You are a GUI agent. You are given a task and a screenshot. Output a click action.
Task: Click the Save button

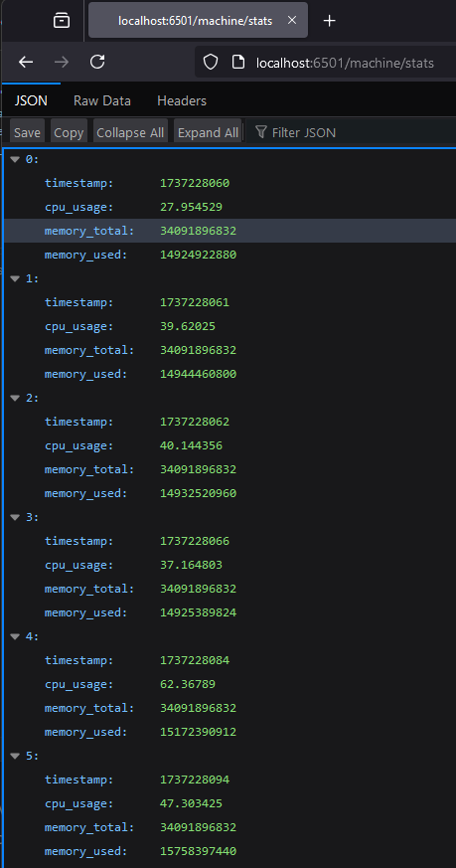[x=27, y=133]
